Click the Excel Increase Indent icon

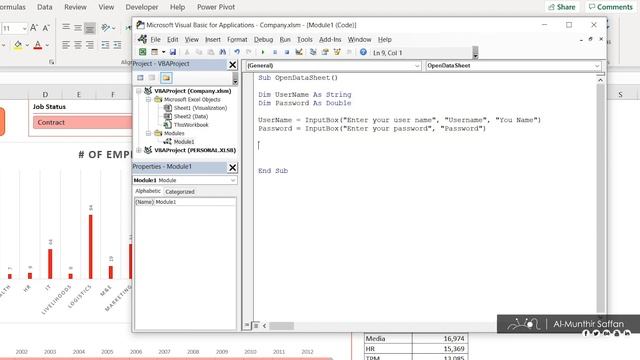[117, 45]
